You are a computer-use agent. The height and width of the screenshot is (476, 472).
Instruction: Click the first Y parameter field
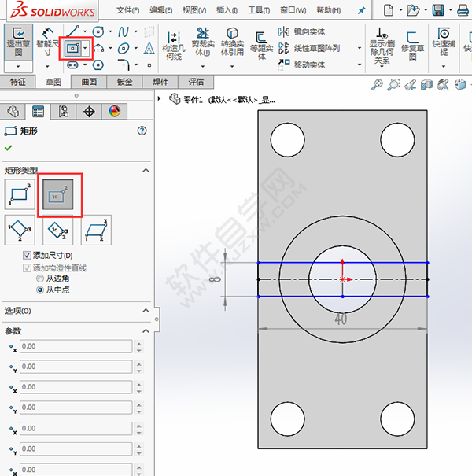(76, 367)
